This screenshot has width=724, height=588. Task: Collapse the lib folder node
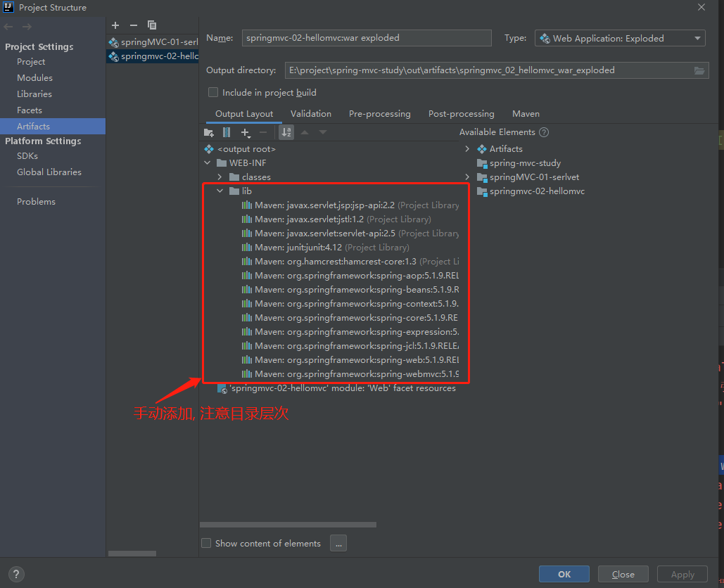220,191
